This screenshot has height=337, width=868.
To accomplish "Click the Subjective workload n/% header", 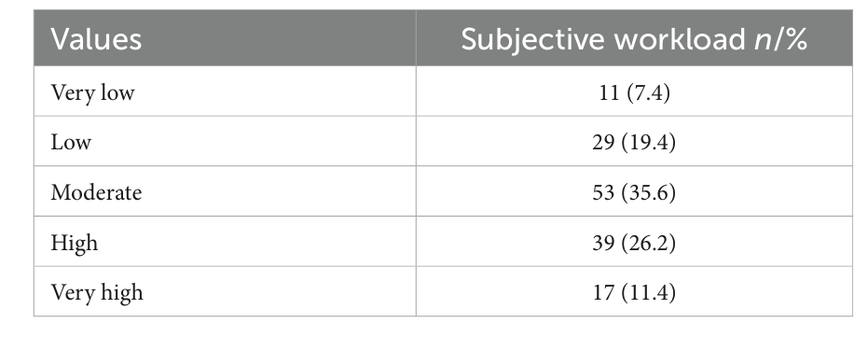I will [634, 39].
